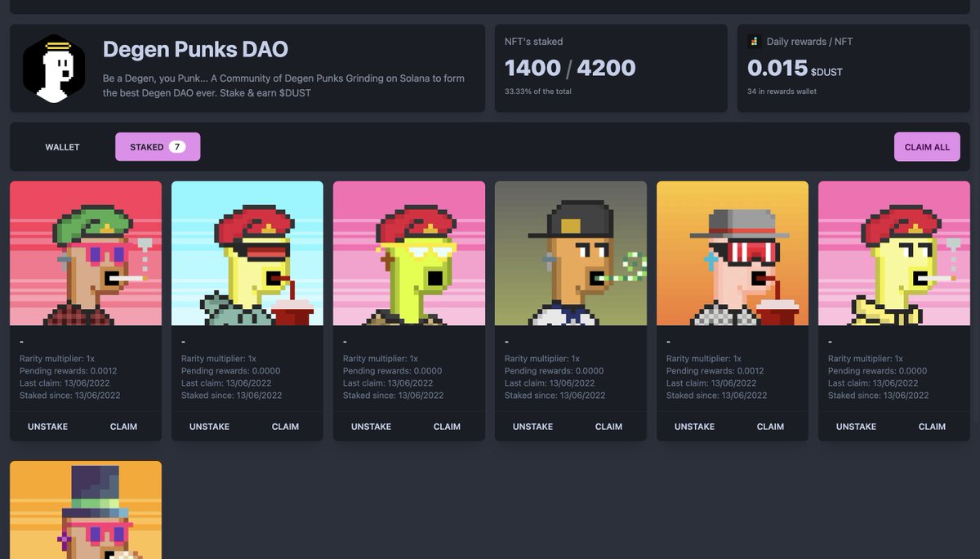Viewport: 980px width, 559px height.
Task: Claim rewards for the green-hat punk card
Action: tap(123, 427)
